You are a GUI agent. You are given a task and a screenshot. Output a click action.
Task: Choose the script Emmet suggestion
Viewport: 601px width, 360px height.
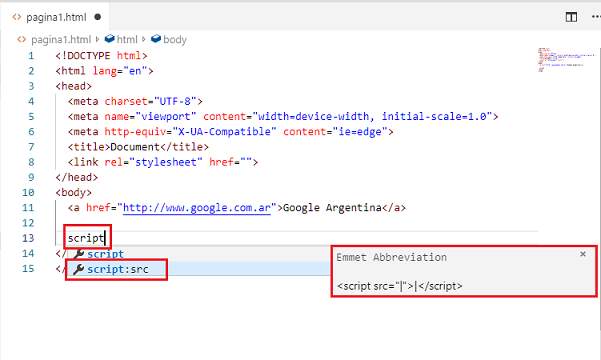pos(199,254)
